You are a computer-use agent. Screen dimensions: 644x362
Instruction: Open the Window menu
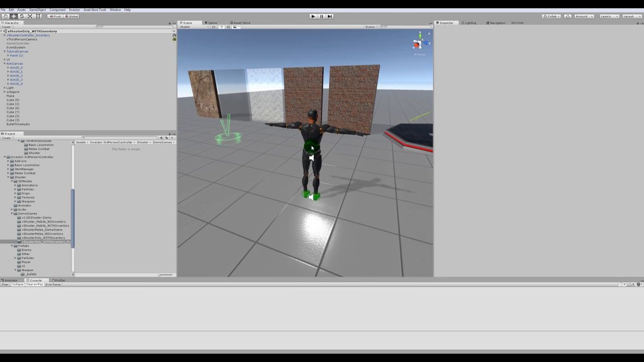pyautogui.click(x=115, y=10)
